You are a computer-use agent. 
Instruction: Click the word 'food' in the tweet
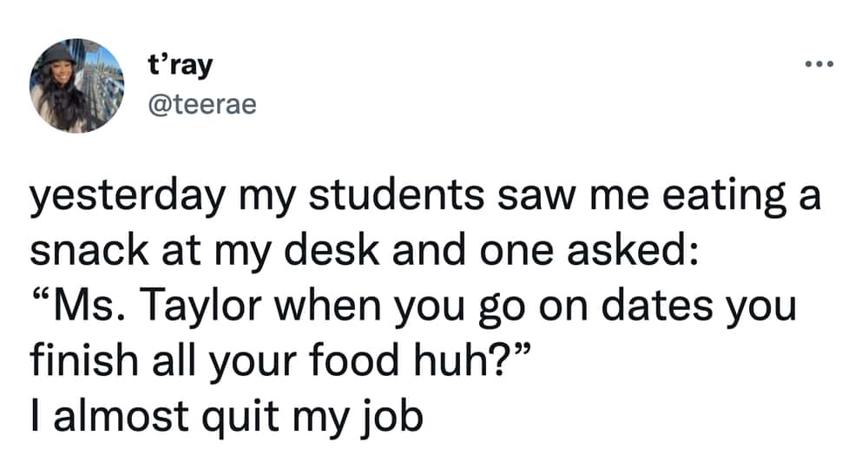coord(354,360)
